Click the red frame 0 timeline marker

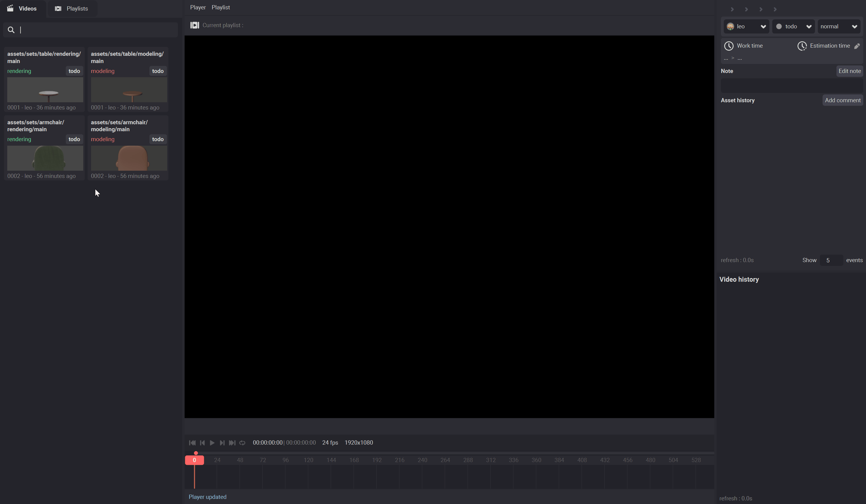195,460
